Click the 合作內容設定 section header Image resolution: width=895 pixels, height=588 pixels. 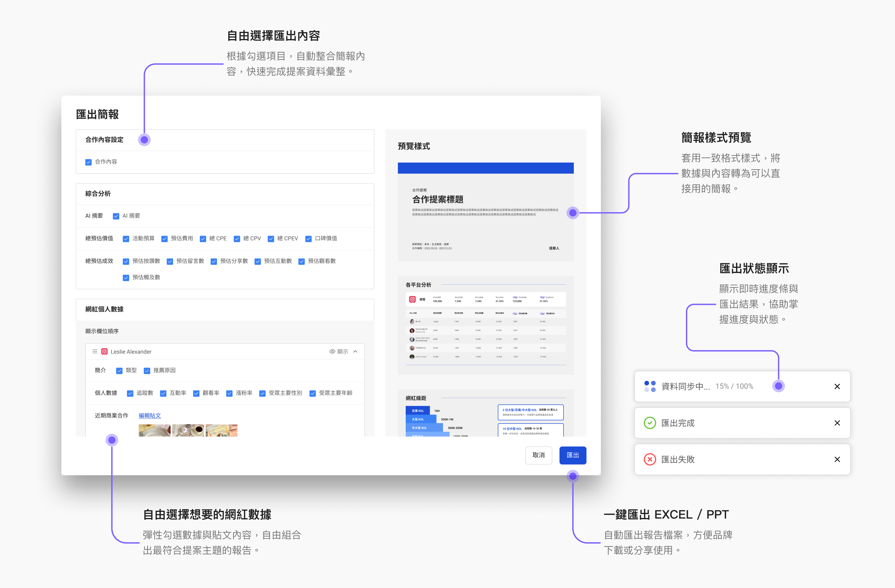tap(225, 140)
